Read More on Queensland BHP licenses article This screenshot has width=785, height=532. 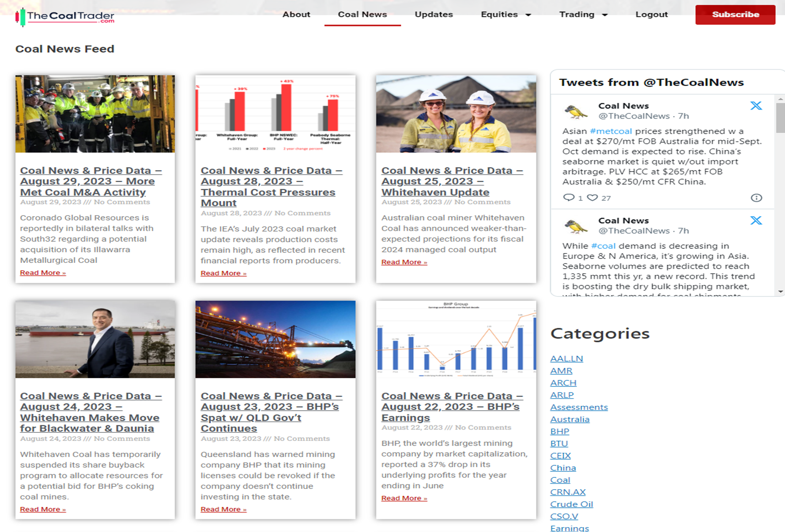[223, 509]
